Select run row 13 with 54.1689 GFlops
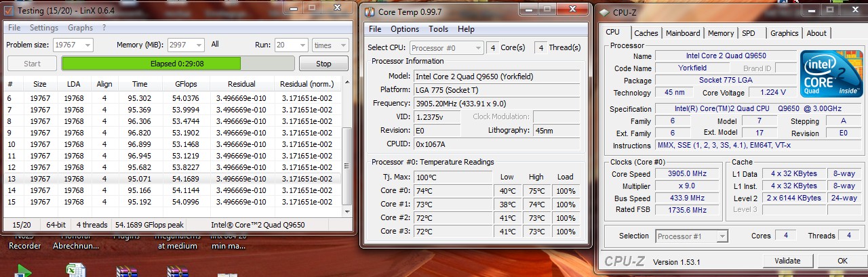 (x=174, y=178)
